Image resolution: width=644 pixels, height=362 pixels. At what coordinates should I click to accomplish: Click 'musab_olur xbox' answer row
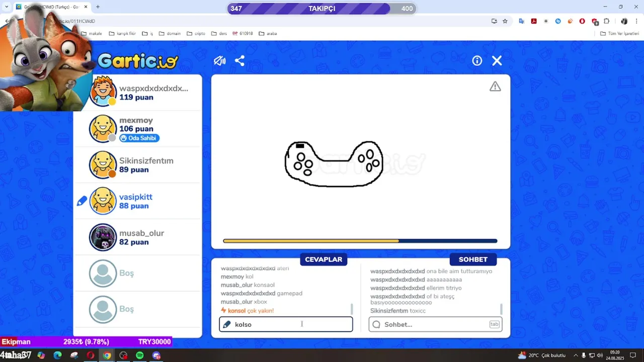pos(244,302)
